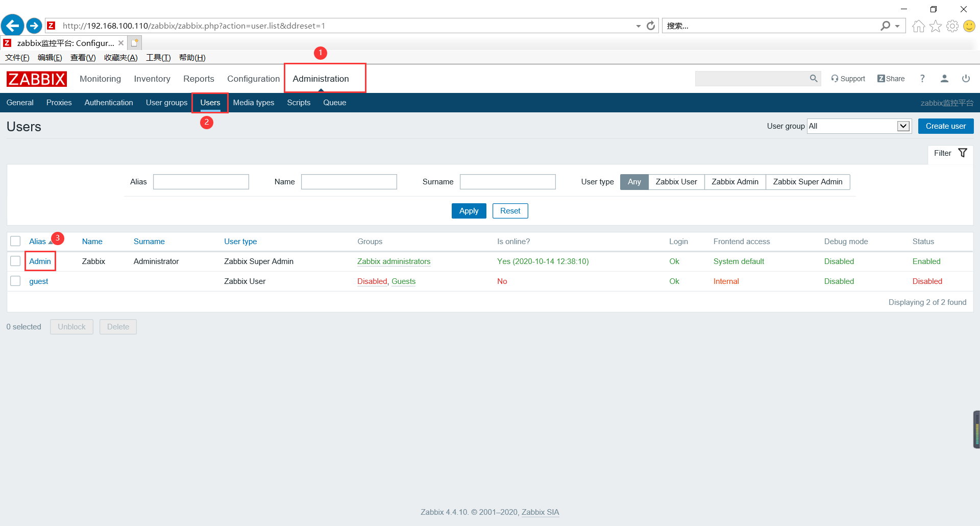Go to the General submenu
Screen dimensions: 980x526
(x=20, y=103)
